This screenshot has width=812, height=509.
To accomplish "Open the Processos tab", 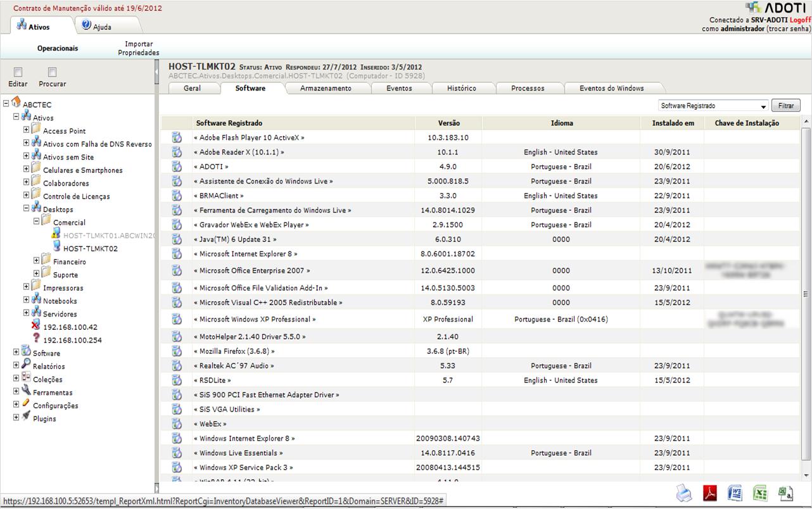I will tap(528, 88).
